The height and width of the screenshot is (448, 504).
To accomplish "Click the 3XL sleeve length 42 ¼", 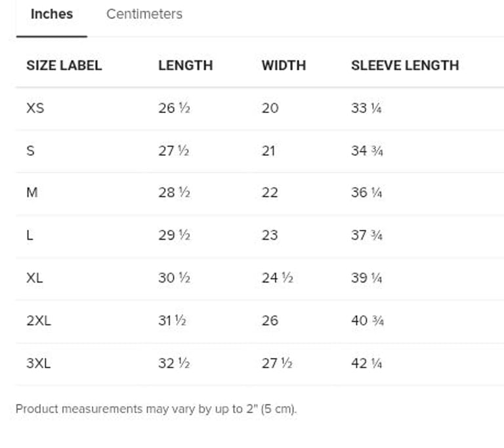I will point(367,363).
